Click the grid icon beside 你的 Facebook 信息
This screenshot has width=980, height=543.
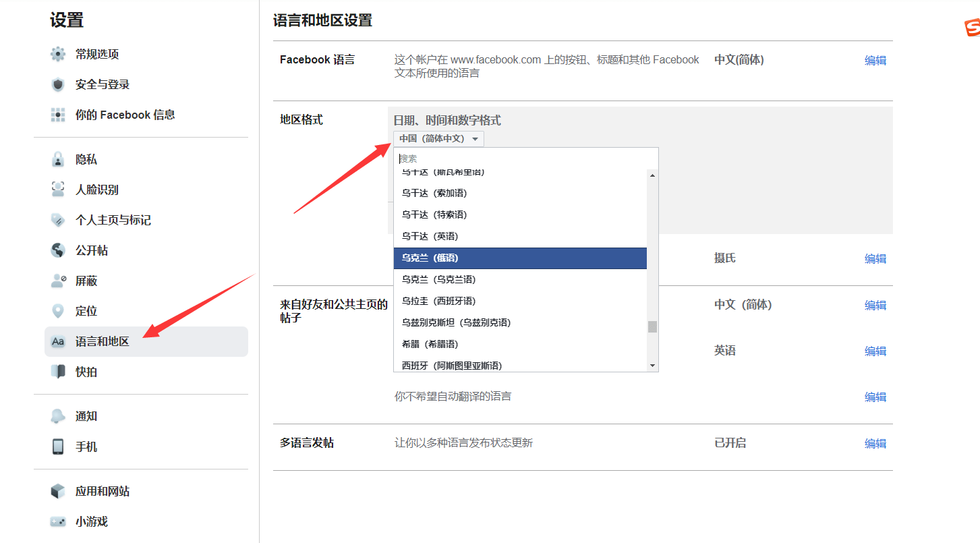coord(58,115)
